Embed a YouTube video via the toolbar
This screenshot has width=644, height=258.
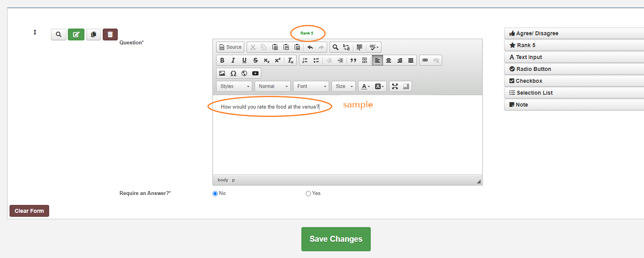point(255,73)
